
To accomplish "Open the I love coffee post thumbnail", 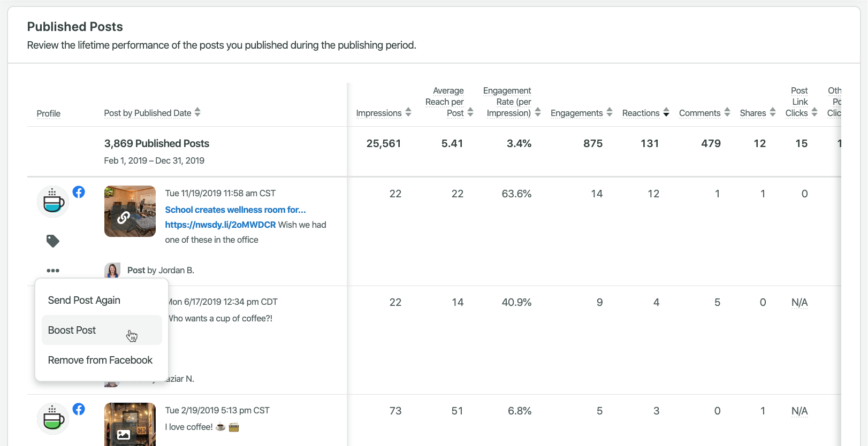I will click(x=130, y=425).
